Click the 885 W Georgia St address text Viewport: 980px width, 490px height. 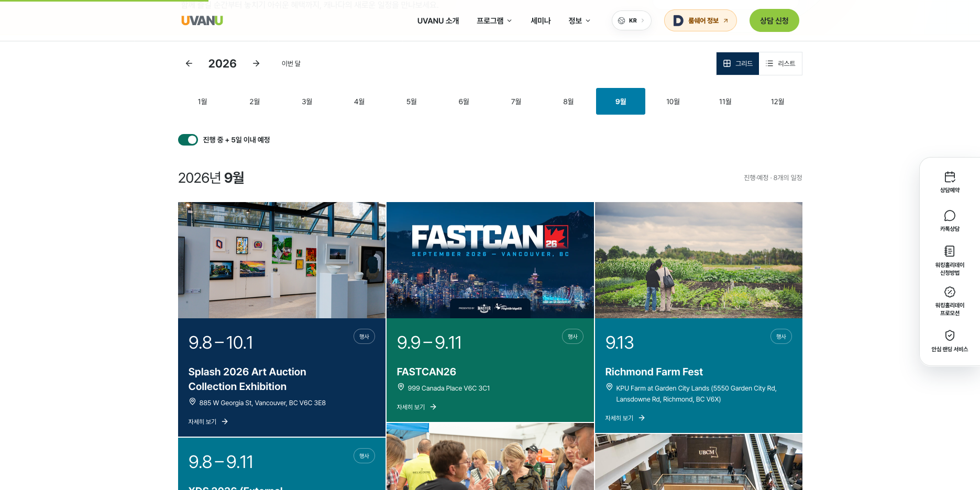click(x=262, y=403)
